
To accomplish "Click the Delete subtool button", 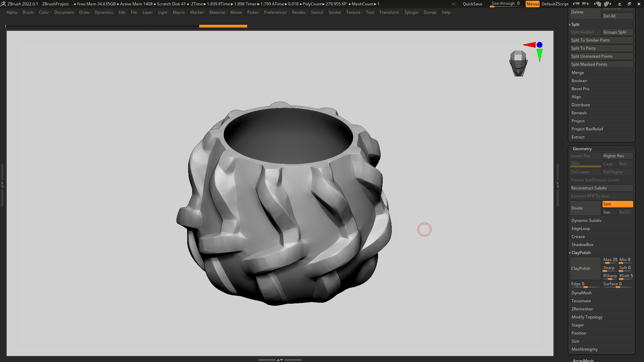I will [x=585, y=14].
